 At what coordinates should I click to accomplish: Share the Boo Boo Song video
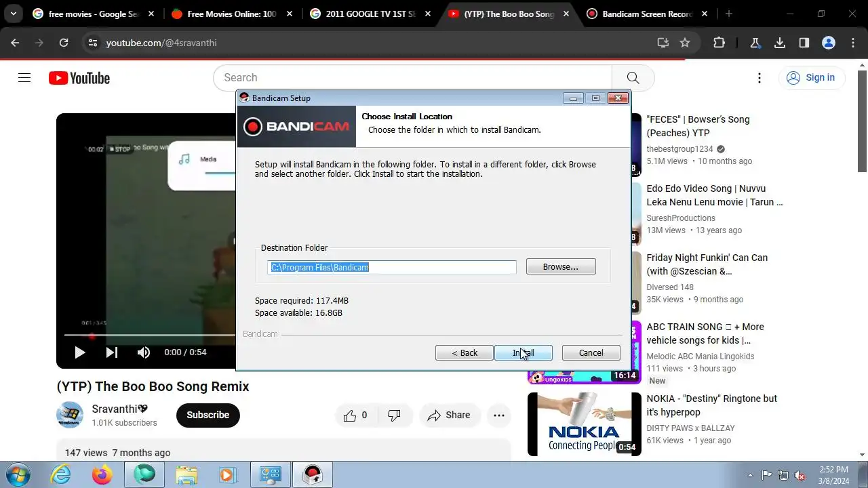click(449, 415)
